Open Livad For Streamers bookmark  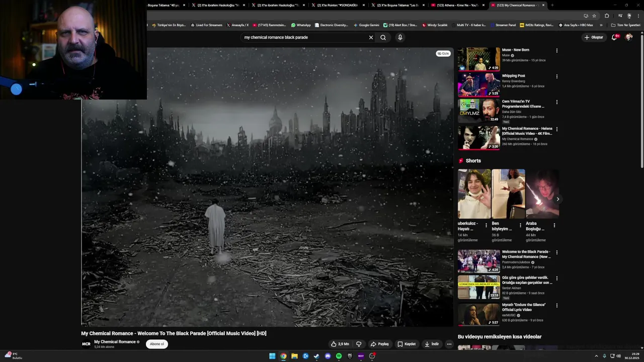tap(206, 25)
